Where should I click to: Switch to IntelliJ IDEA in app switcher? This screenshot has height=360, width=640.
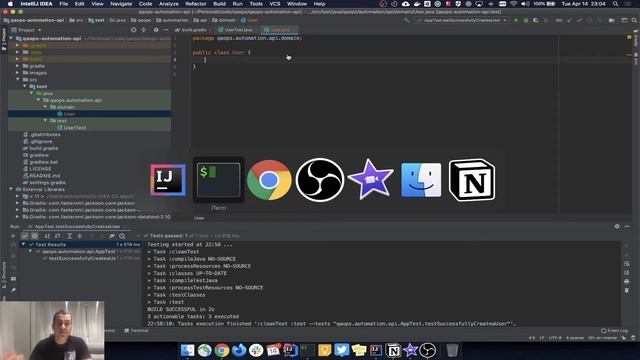(x=168, y=180)
